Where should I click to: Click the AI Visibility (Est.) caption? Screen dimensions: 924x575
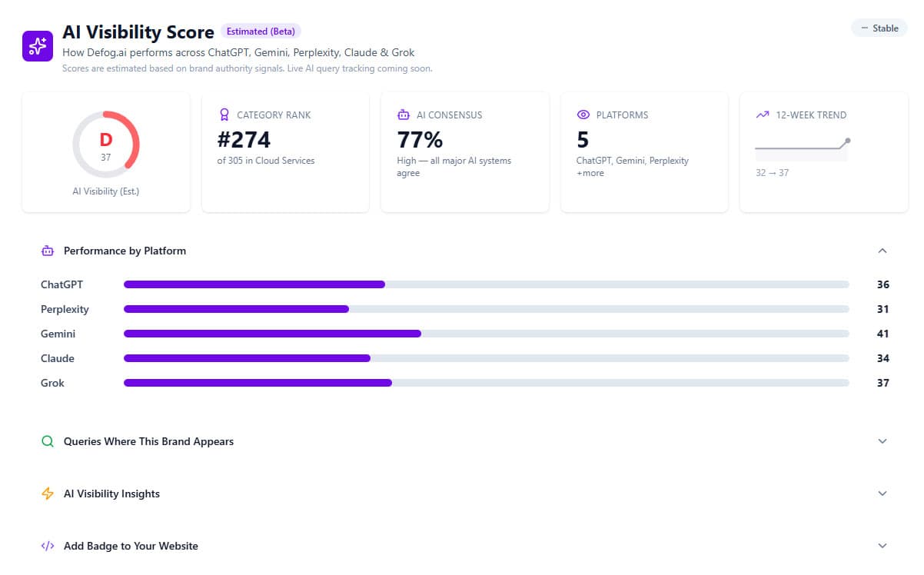coord(106,191)
